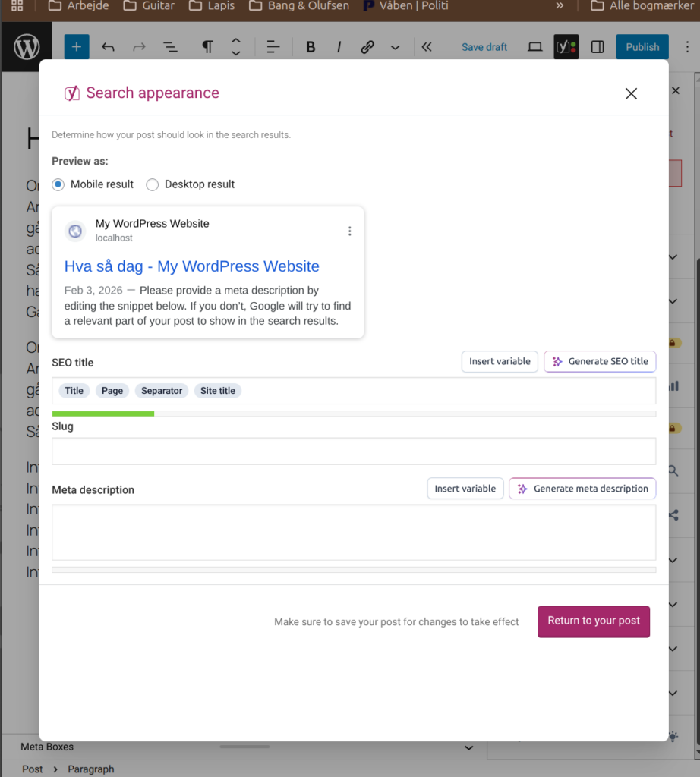
Task: Open the document overview list icon
Action: point(171,47)
